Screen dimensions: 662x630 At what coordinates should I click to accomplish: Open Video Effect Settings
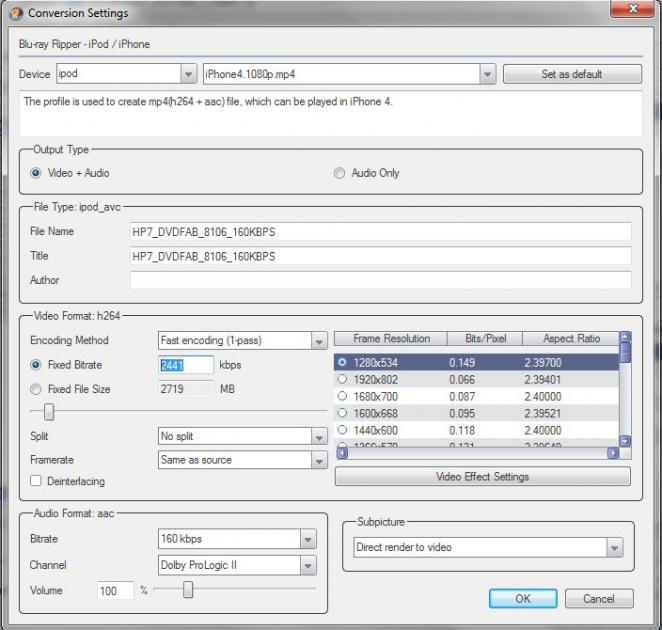[x=483, y=477]
